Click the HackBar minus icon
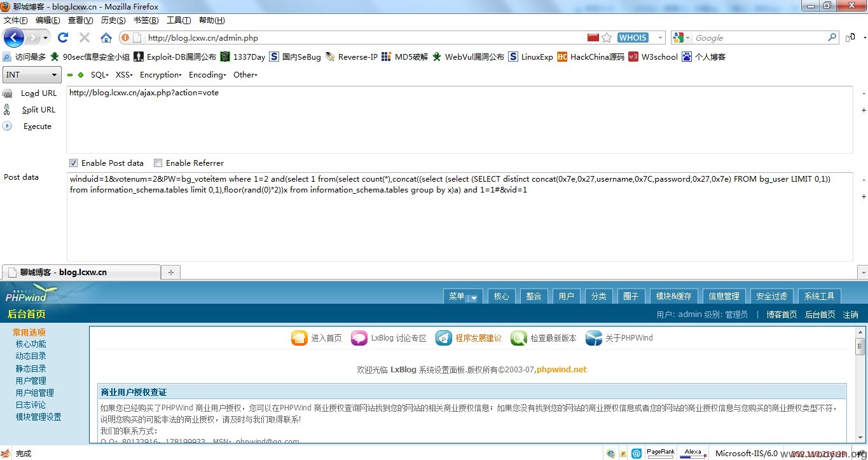Screen dimensions: 868x460 pos(70,75)
